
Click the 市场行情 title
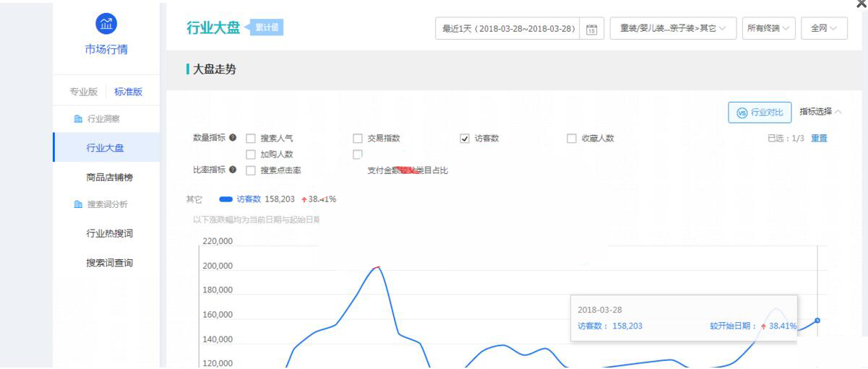click(x=106, y=50)
